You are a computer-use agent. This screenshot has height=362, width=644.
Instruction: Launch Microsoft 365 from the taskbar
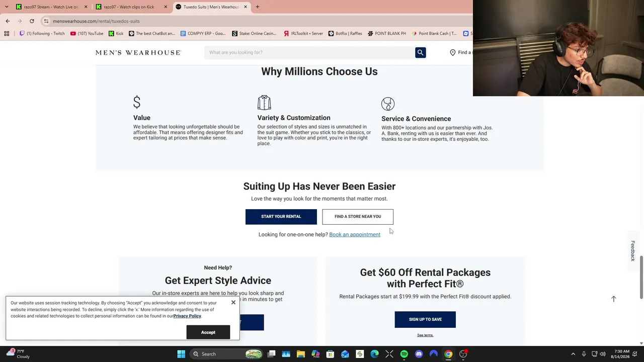click(315, 354)
